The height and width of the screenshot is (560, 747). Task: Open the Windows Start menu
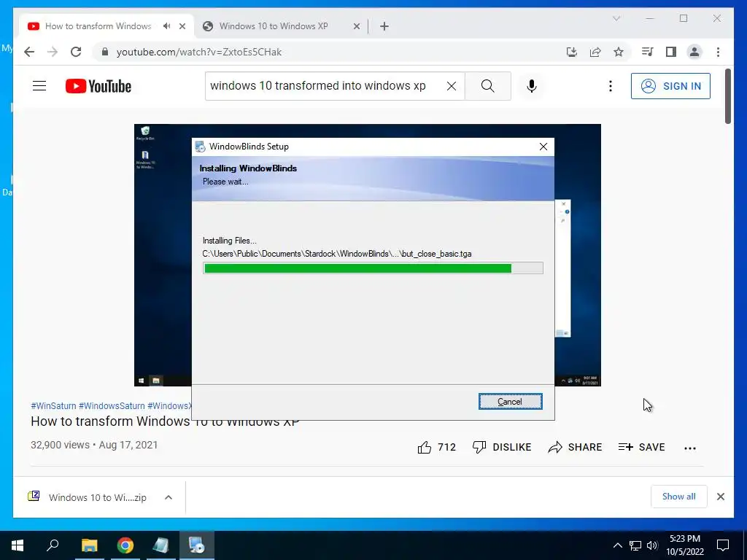click(18, 545)
